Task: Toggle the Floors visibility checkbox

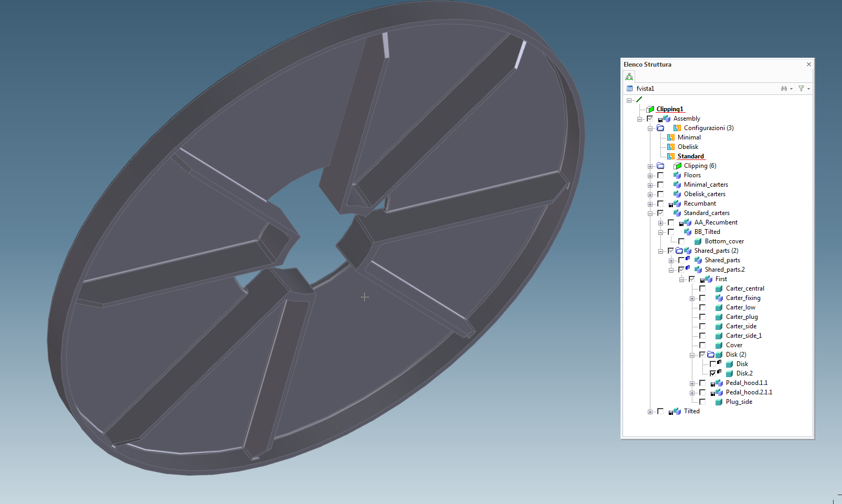Action: click(660, 175)
